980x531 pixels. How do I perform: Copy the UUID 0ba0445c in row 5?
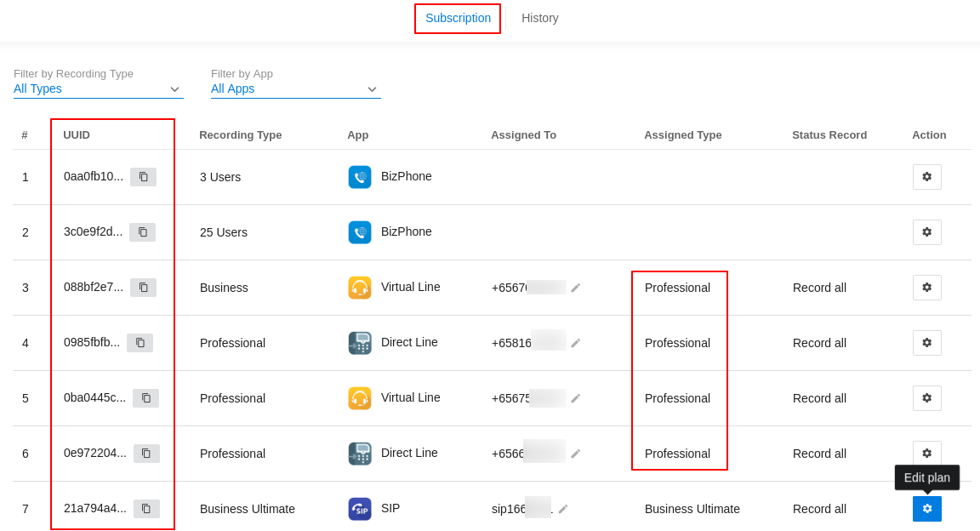[x=145, y=397]
